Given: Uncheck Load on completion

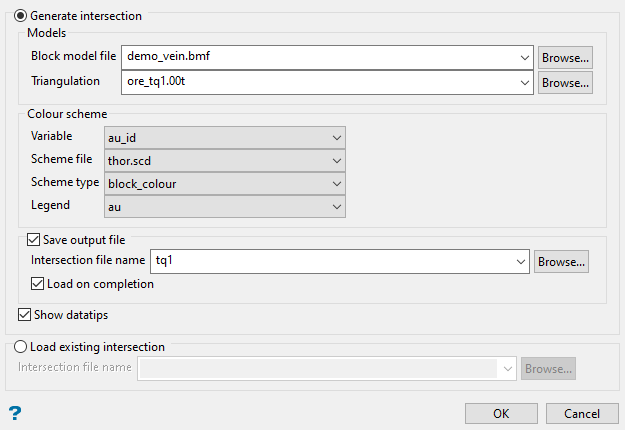Looking at the screenshot, I should coord(39,284).
